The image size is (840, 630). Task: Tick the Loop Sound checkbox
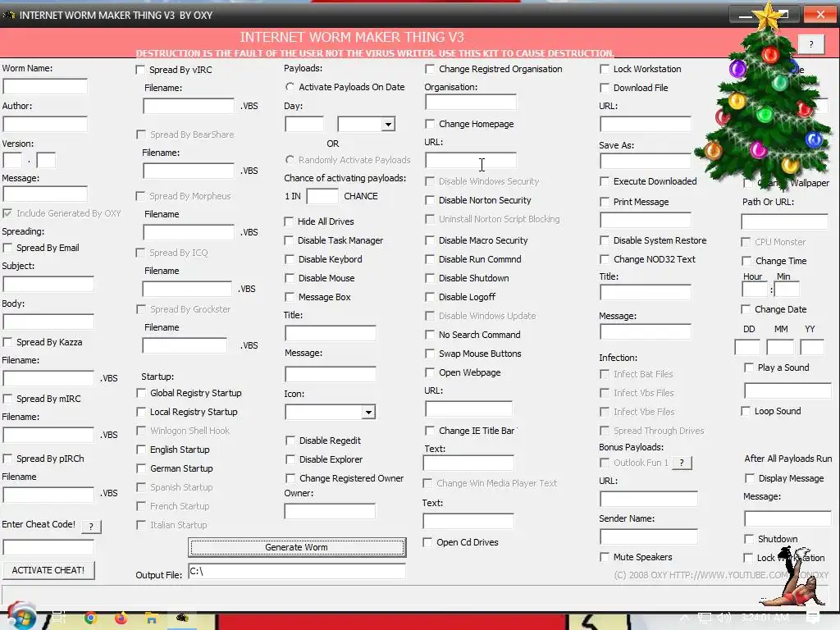pos(745,411)
